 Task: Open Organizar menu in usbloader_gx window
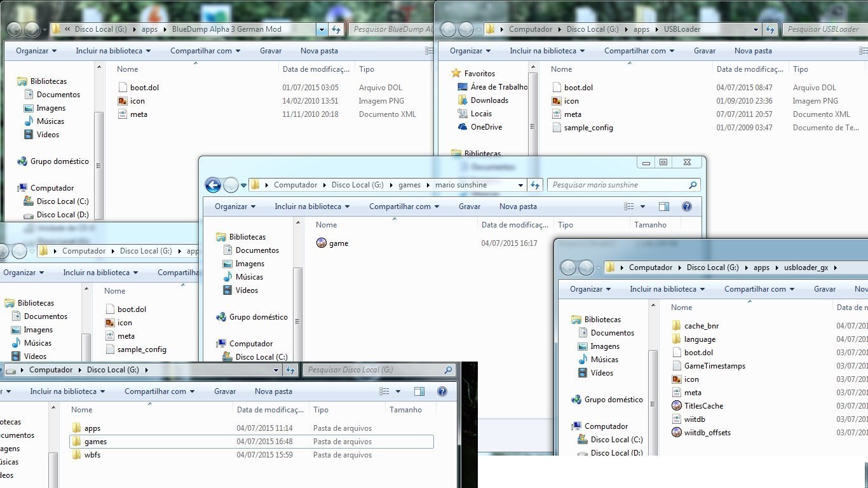590,289
